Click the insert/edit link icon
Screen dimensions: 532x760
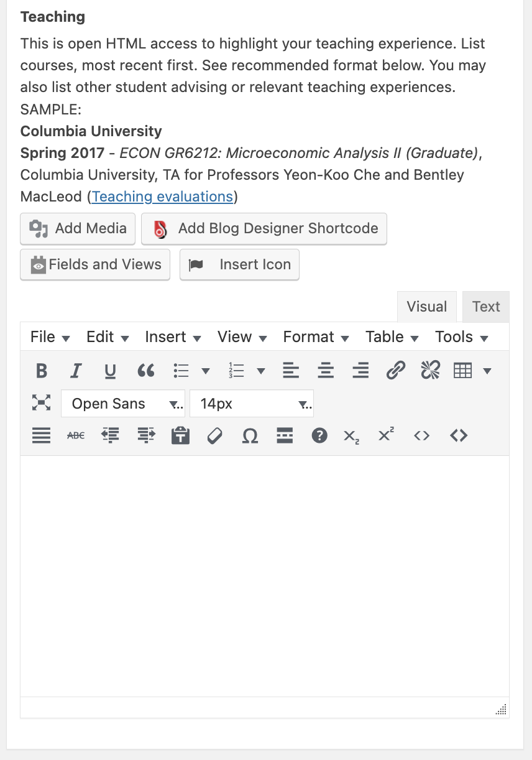point(395,371)
